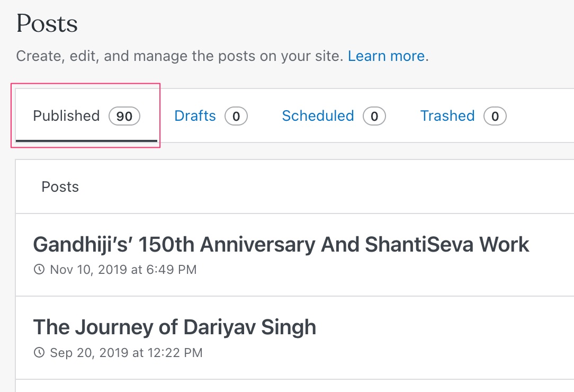Click the underline indicator below Published tab

click(86, 141)
